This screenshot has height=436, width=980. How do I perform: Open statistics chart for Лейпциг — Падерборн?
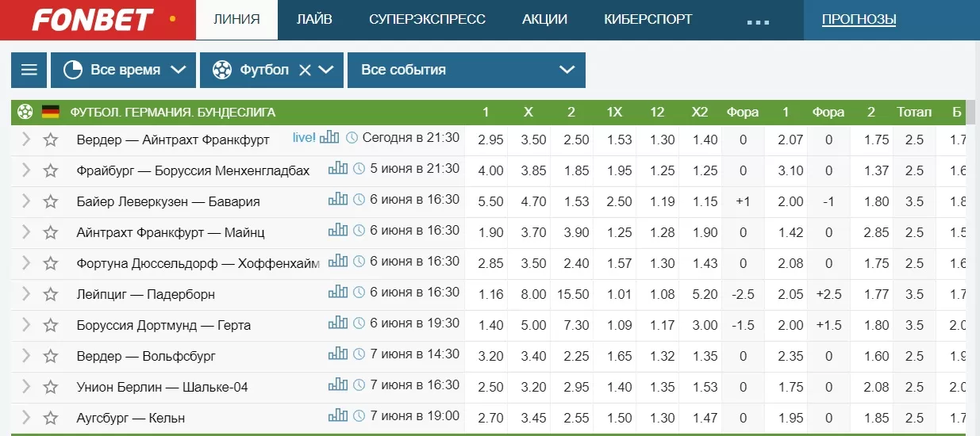coord(339,292)
